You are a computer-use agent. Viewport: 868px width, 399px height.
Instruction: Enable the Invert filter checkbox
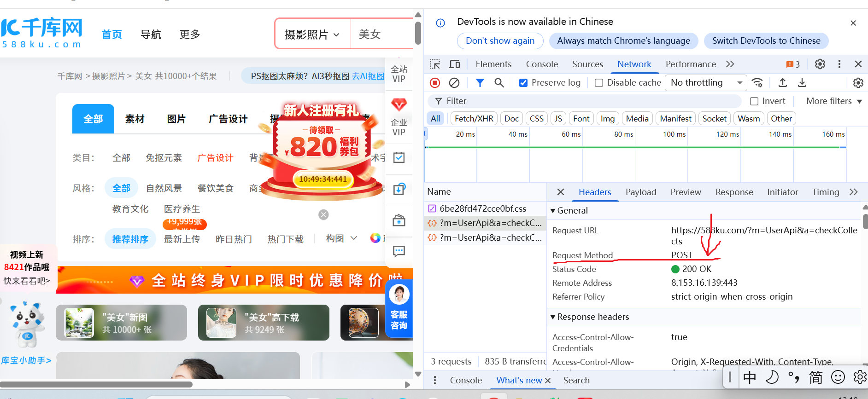point(754,101)
